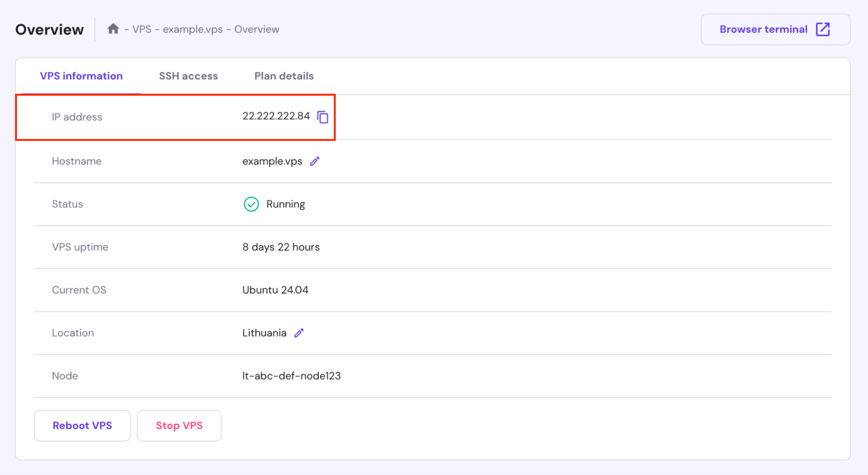This screenshot has height=475, width=868.
Task: Click the IP address value 22.222.222.84
Action: 276,116
